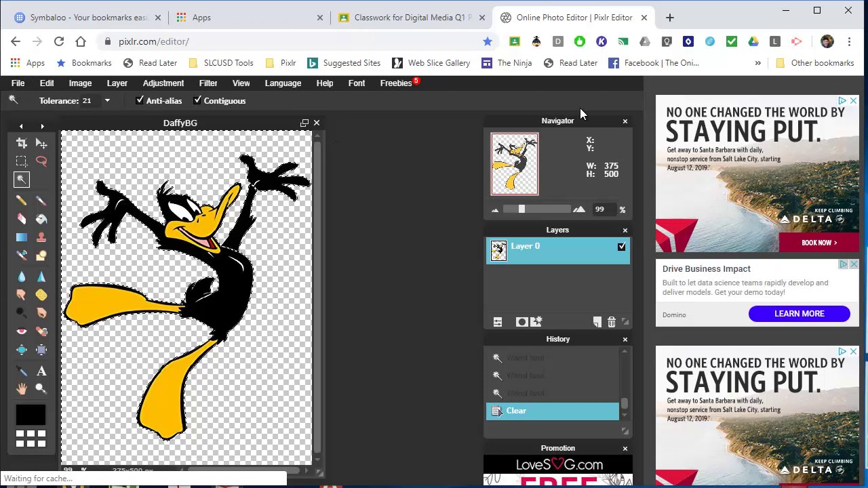
Task: Show more bookmarks chevron
Action: (757, 63)
